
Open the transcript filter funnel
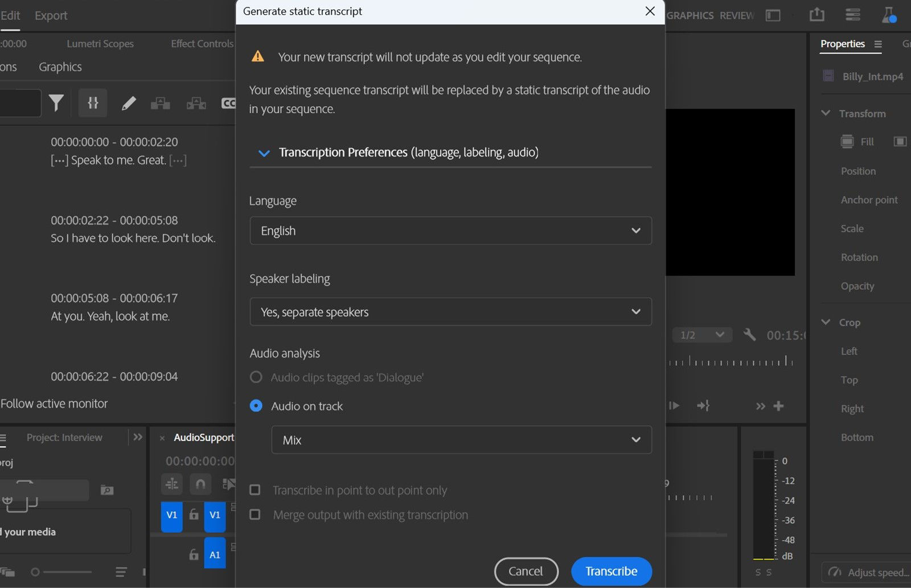(x=56, y=102)
